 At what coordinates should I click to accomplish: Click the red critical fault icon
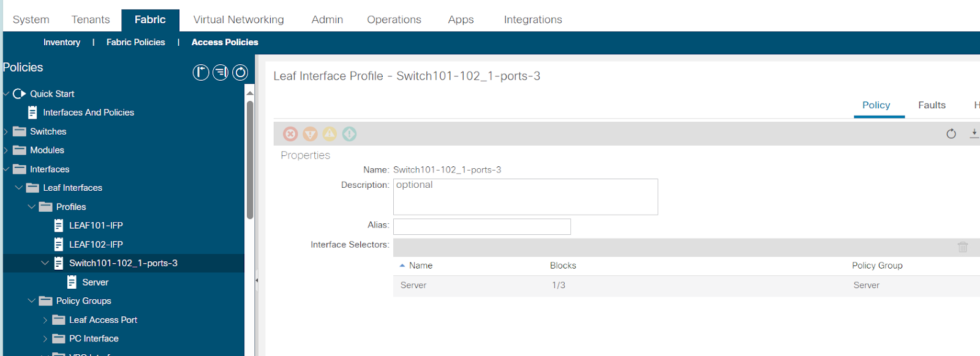290,134
